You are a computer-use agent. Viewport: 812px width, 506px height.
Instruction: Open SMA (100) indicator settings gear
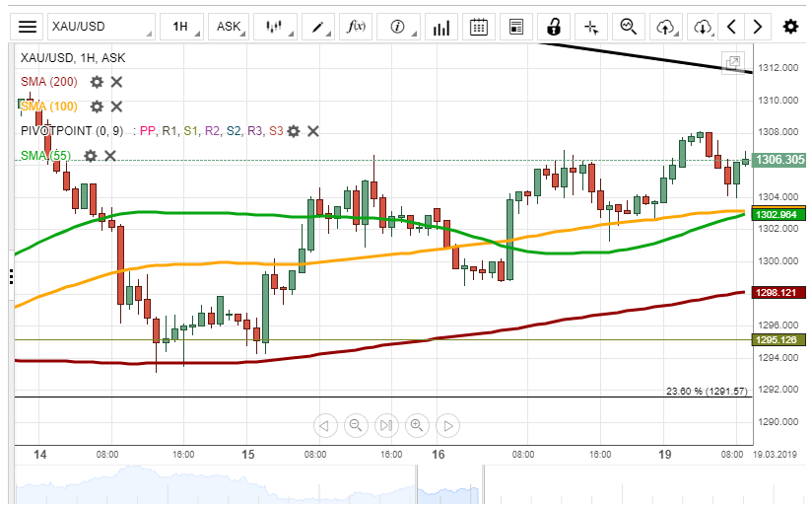click(97, 107)
